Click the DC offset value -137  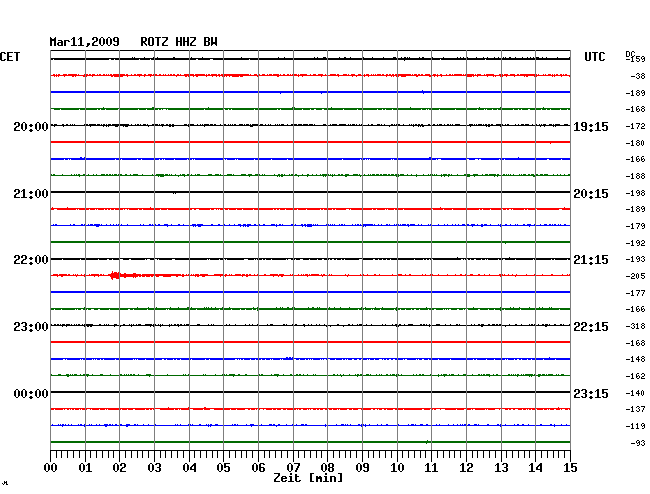pos(635,409)
